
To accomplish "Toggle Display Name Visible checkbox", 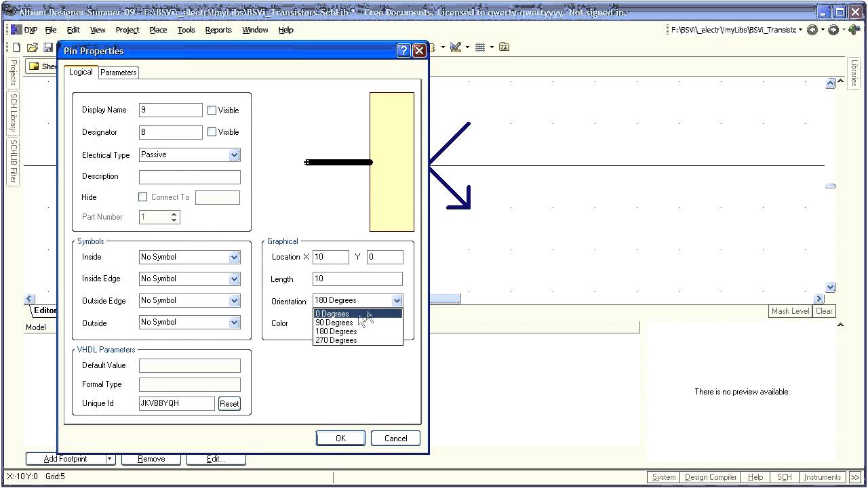I will (x=212, y=110).
